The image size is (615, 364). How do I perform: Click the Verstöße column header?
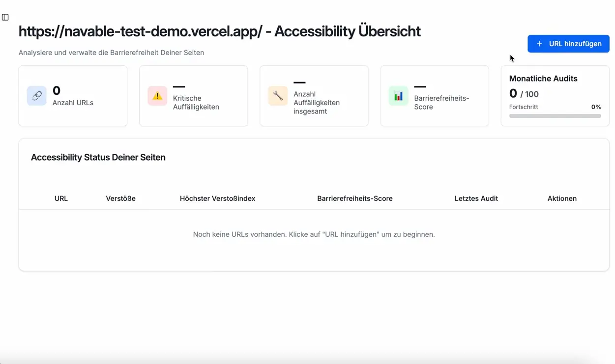pyautogui.click(x=120, y=198)
